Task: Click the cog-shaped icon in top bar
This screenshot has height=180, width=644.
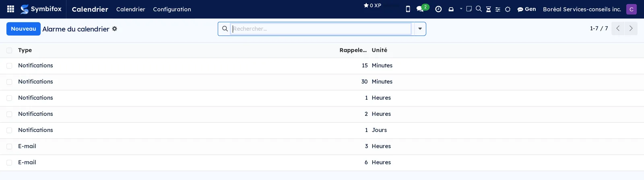Action: click(x=508, y=9)
